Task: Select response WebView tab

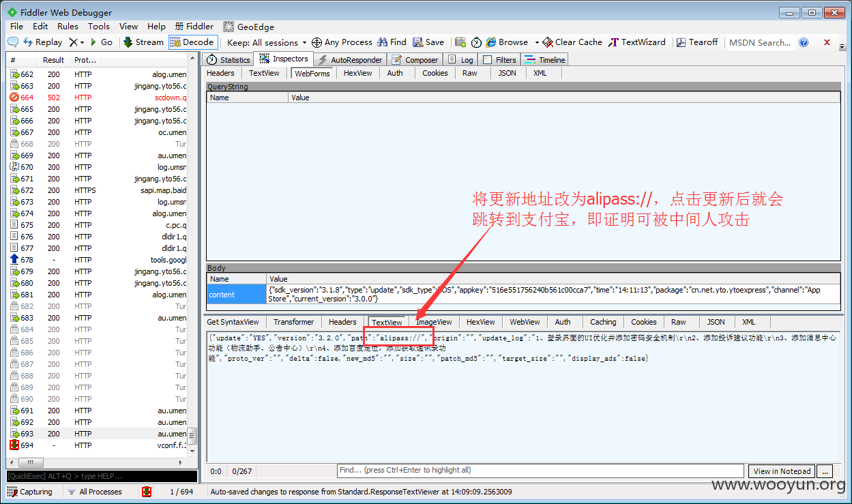Action: [x=525, y=322]
